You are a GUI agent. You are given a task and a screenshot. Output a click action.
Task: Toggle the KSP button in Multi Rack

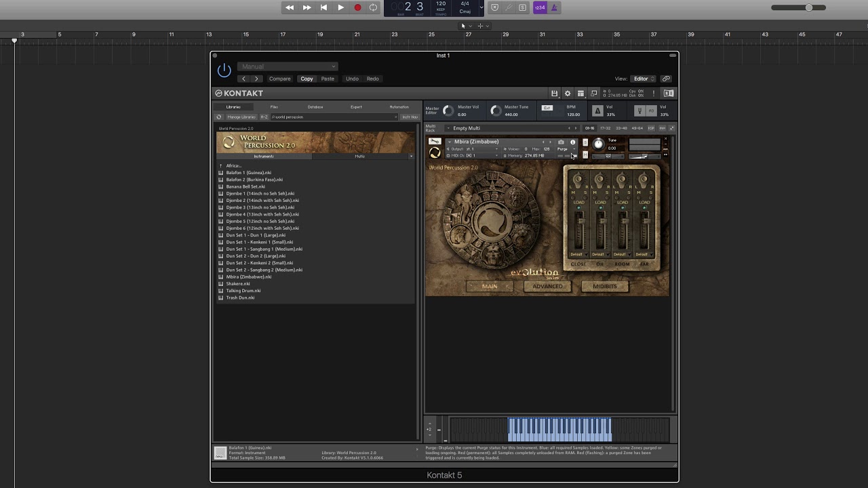point(651,128)
